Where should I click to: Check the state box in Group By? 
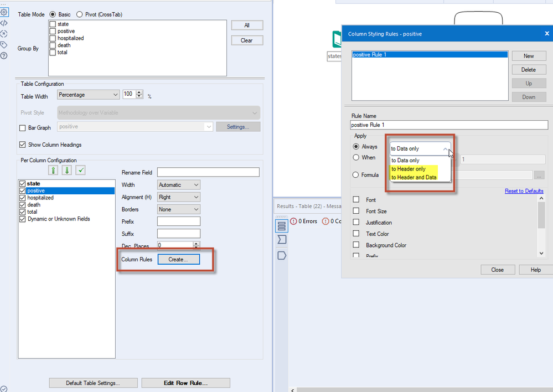(x=53, y=24)
